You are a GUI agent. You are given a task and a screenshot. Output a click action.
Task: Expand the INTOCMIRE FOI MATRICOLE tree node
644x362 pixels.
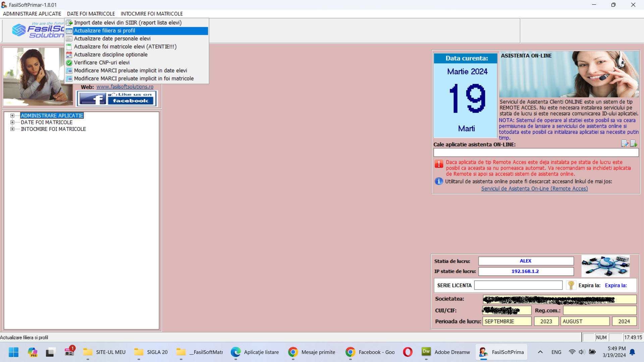coord(12,129)
